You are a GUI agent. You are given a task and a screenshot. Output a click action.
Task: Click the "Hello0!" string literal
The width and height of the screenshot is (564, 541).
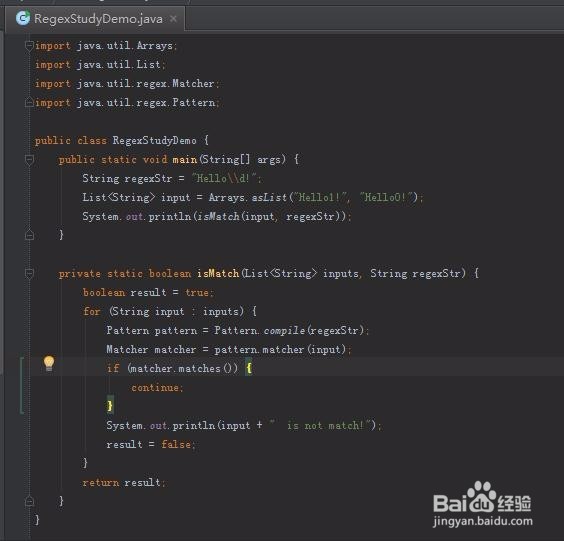click(x=386, y=197)
